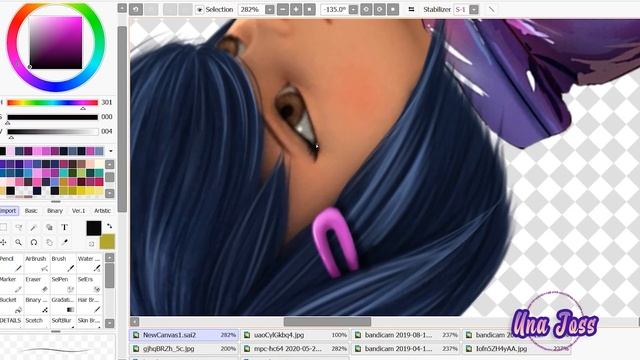Select the Skin Brush tool
640x360 pixels.
tap(89, 322)
